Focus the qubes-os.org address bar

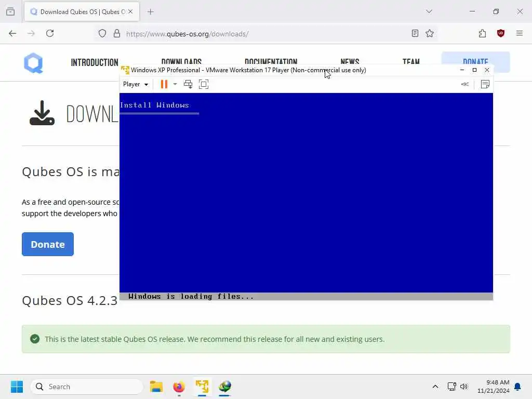[264, 34]
